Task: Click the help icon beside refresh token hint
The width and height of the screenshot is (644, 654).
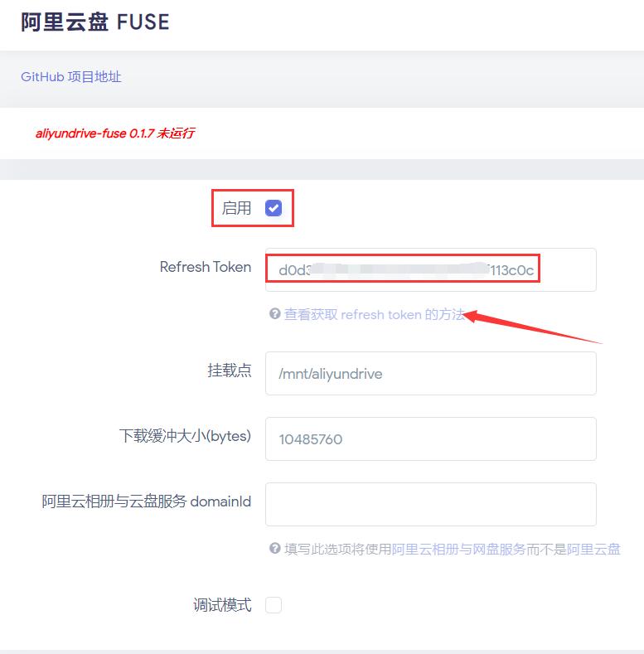Action: tap(274, 313)
